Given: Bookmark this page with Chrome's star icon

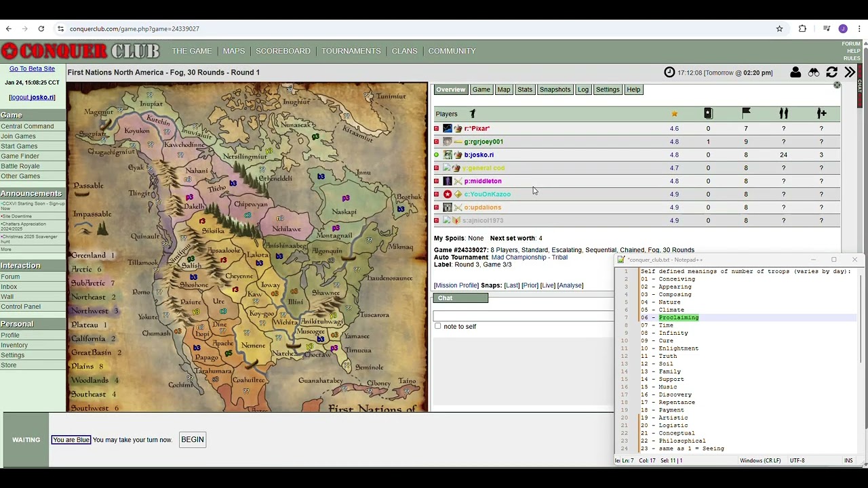Looking at the screenshot, I should coord(780,28).
